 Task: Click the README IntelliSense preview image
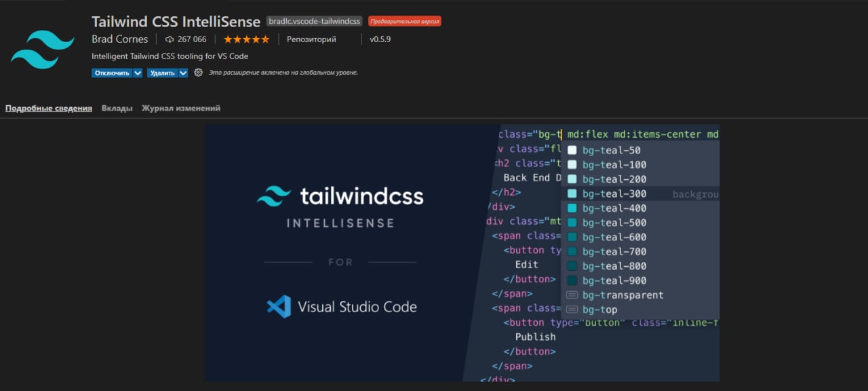462,253
